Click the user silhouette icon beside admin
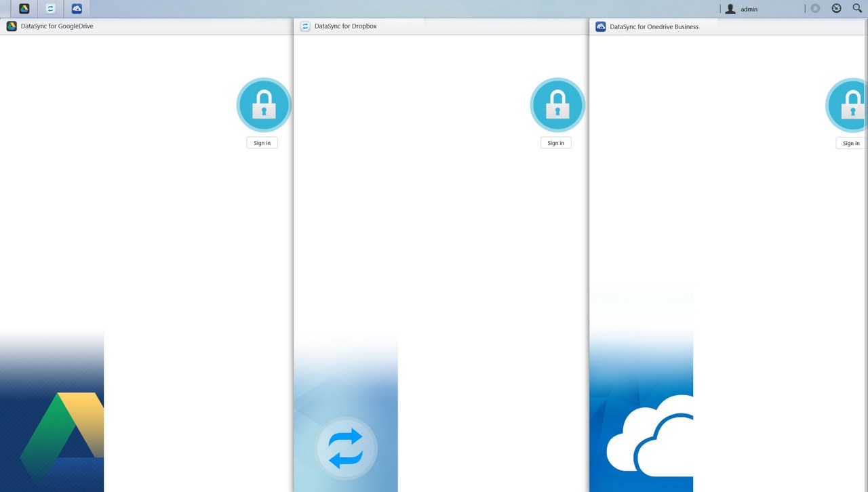868x492 pixels. 730,9
